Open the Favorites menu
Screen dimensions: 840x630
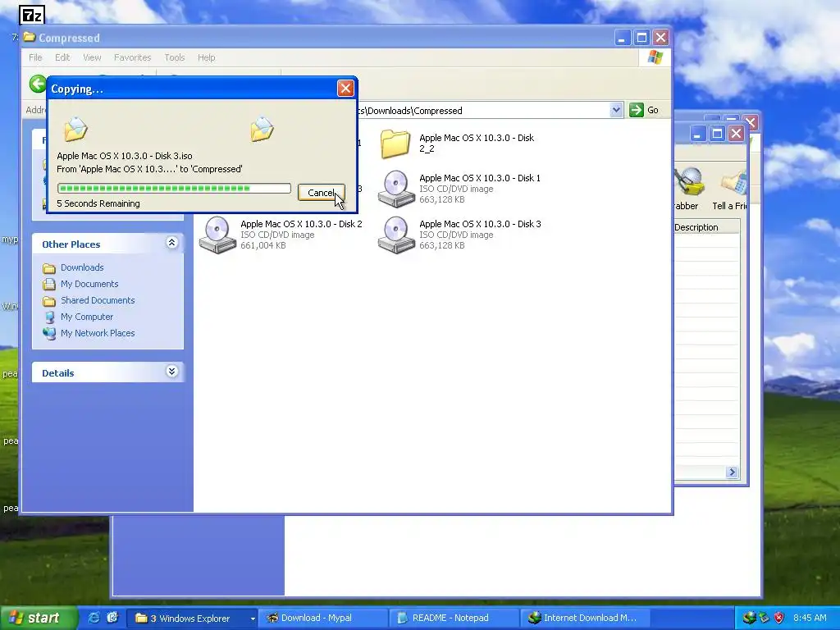[x=132, y=57]
